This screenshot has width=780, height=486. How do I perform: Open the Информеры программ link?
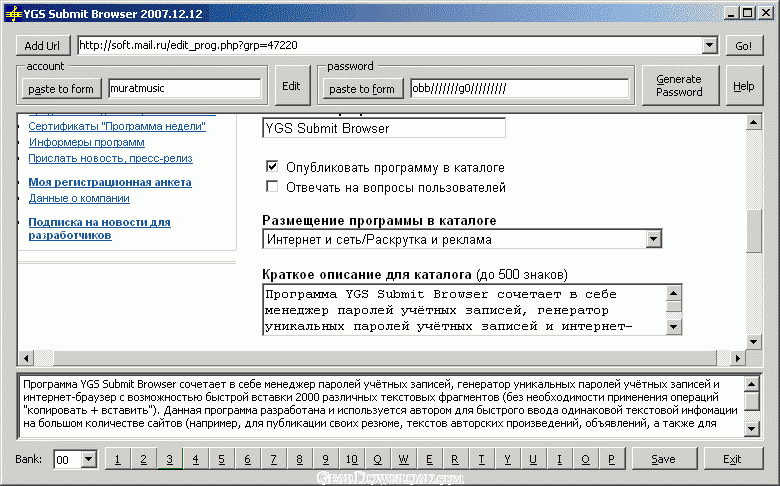[87, 142]
